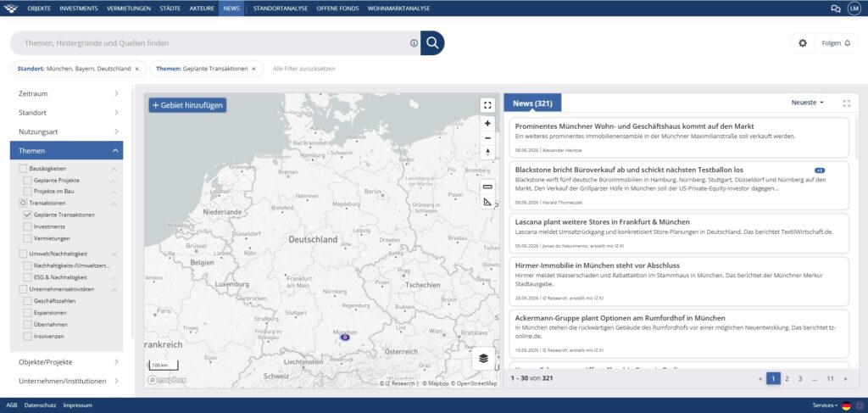Open OFFENE FONDS menu item
868x413 pixels.
pos(337,8)
